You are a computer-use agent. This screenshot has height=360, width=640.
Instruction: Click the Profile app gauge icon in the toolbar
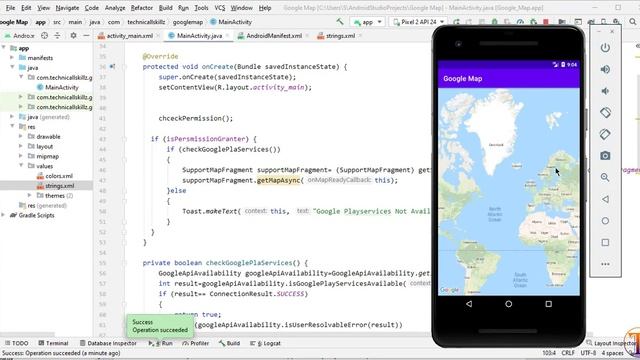click(520, 22)
